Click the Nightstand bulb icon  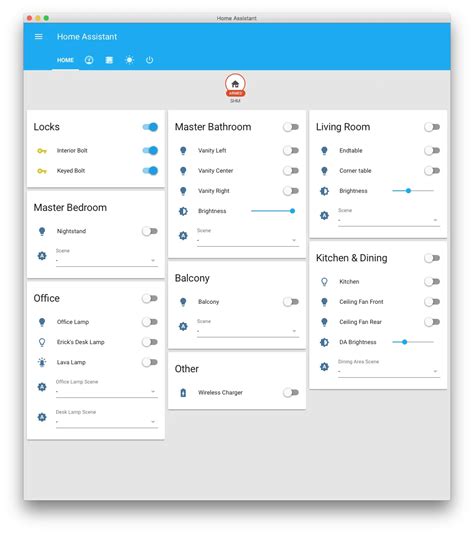[x=42, y=231]
